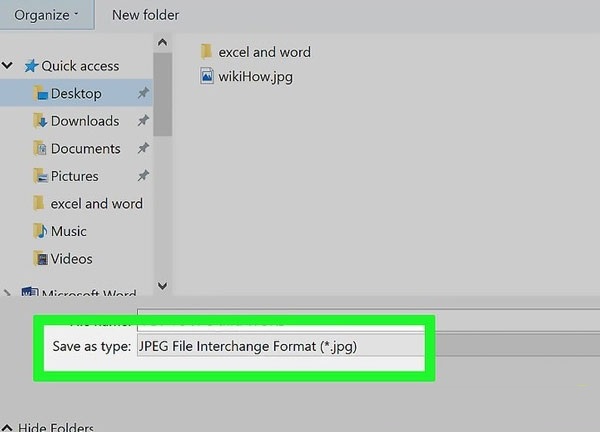Click the Downloads arrow icon in sidebar

click(x=40, y=121)
